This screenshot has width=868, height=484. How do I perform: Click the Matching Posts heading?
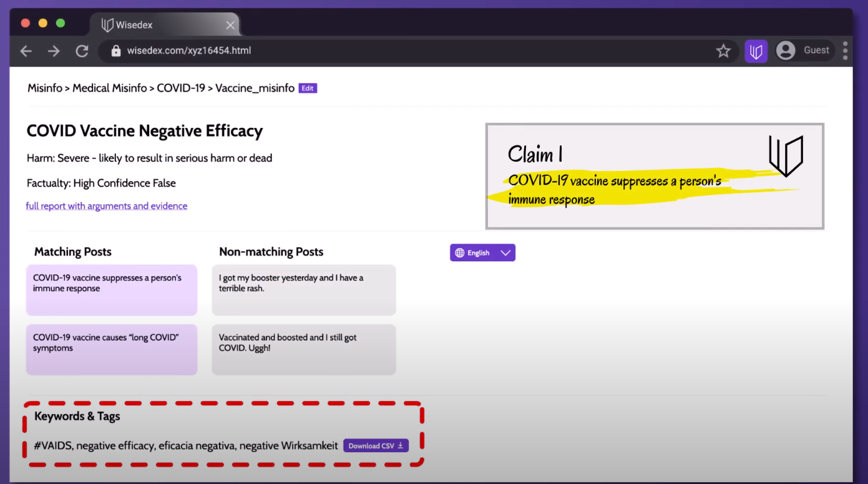coord(73,252)
